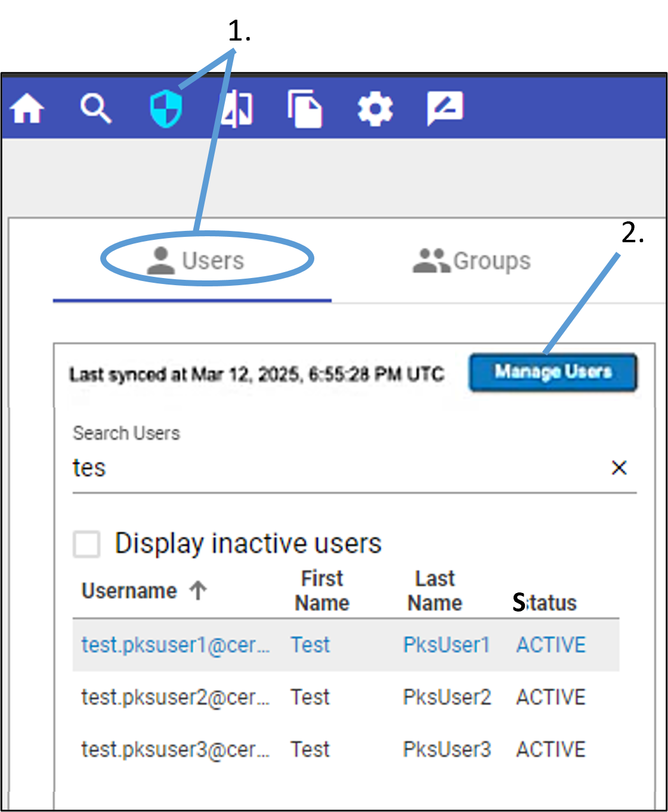668x812 pixels.
Task: Select the Users tab
Action: pos(213,260)
